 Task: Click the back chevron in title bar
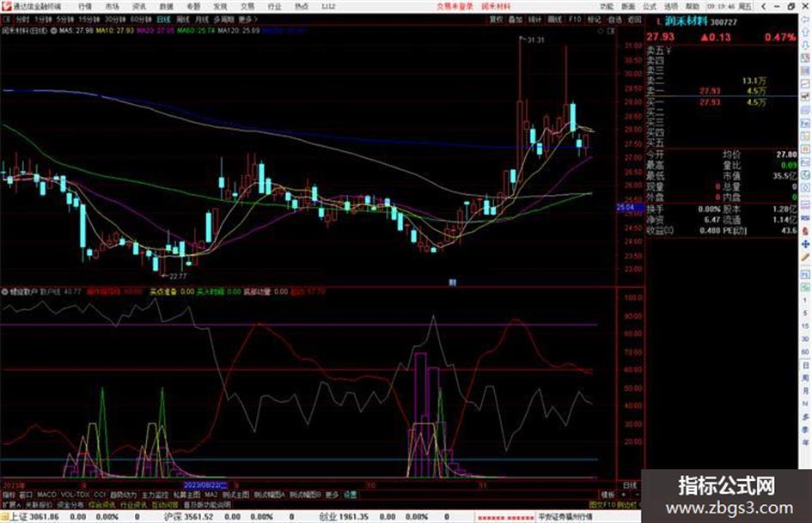tap(763, 6)
